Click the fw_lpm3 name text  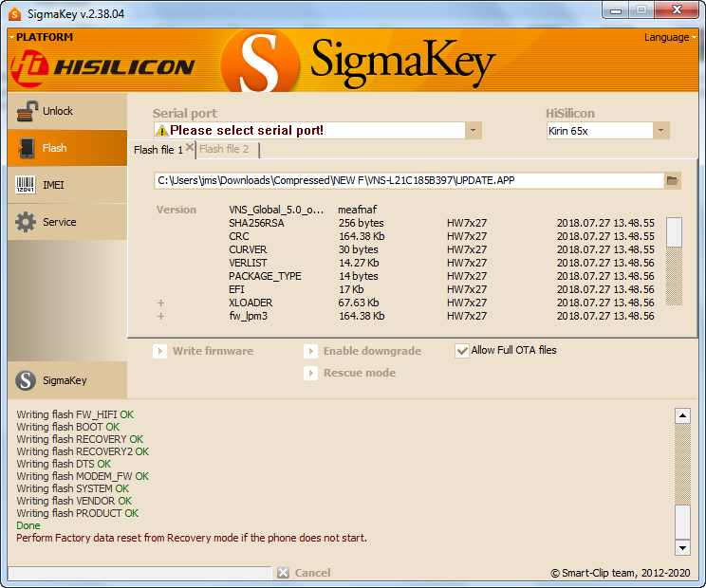(248, 316)
